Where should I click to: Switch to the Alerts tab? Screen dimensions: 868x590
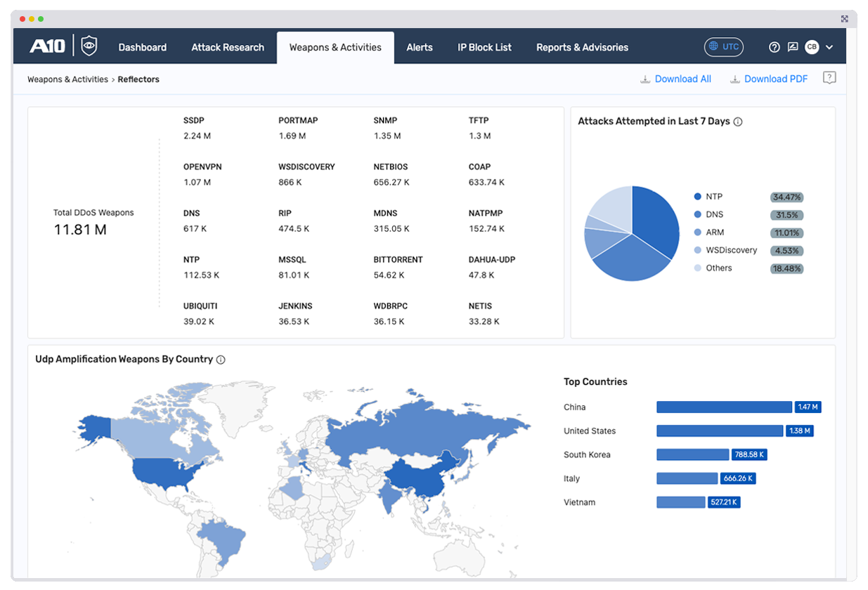[420, 47]
